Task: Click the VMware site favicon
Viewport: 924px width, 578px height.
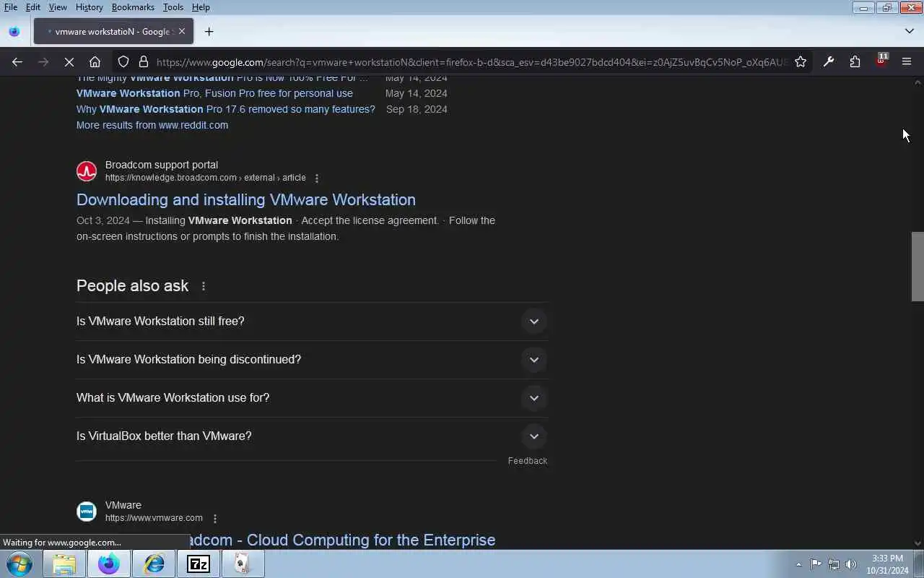Action: coord(87,512)
